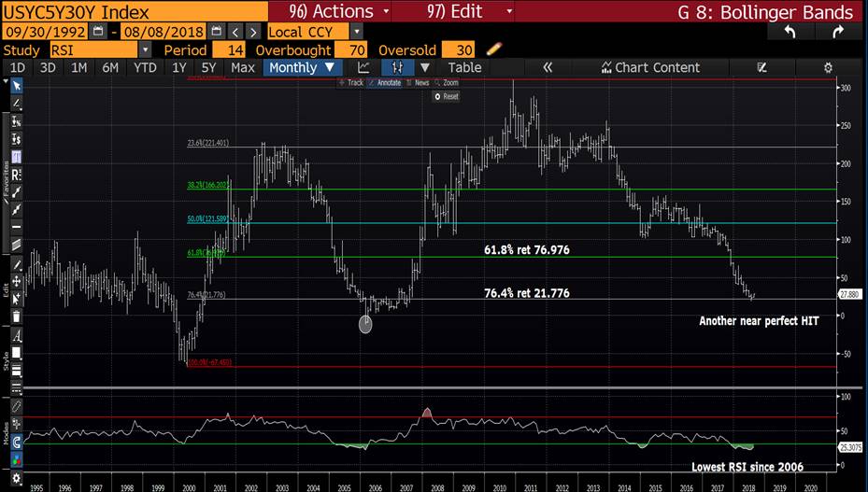Select the line drawing pencil tool

pyautogui.click(x=17, y=104)
